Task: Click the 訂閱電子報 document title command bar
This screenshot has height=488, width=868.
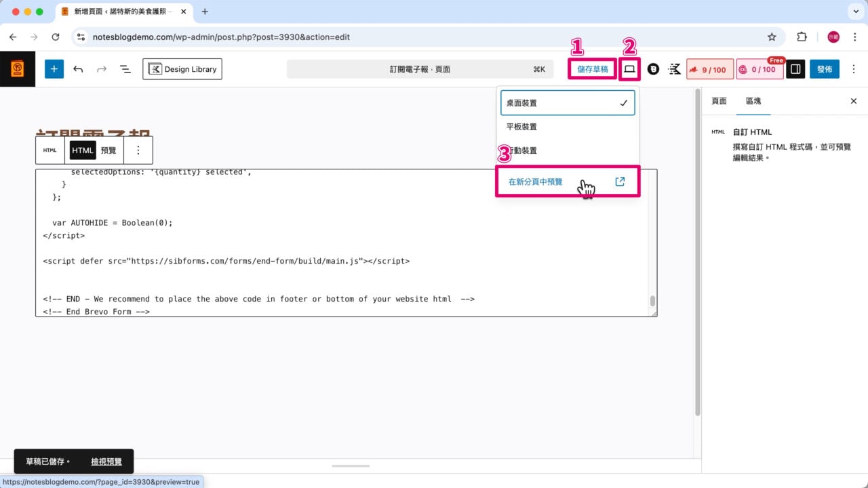Action: (x=420, y=69)
